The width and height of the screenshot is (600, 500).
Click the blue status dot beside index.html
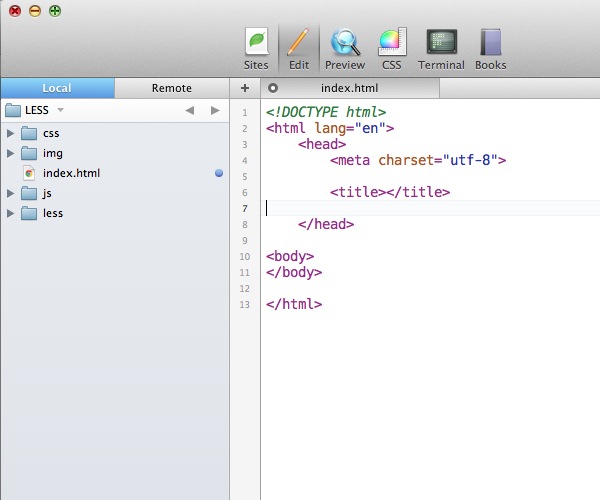[x=219, y=173]
